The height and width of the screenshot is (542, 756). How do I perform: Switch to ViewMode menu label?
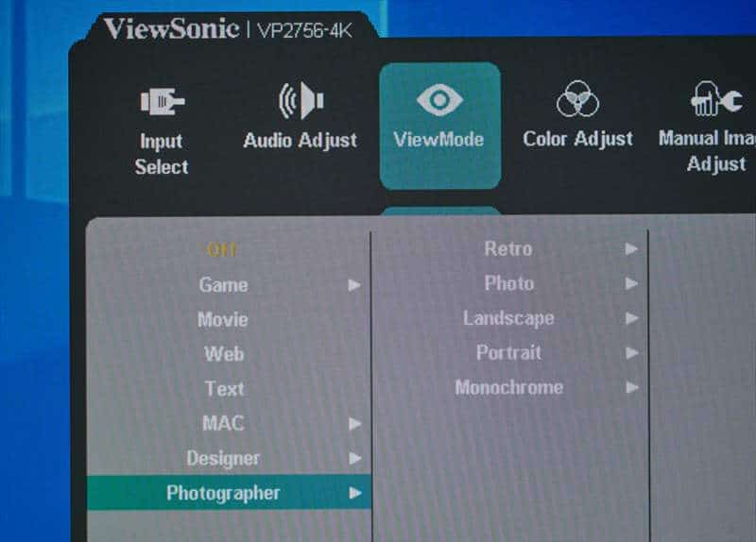tap(438, 140)
